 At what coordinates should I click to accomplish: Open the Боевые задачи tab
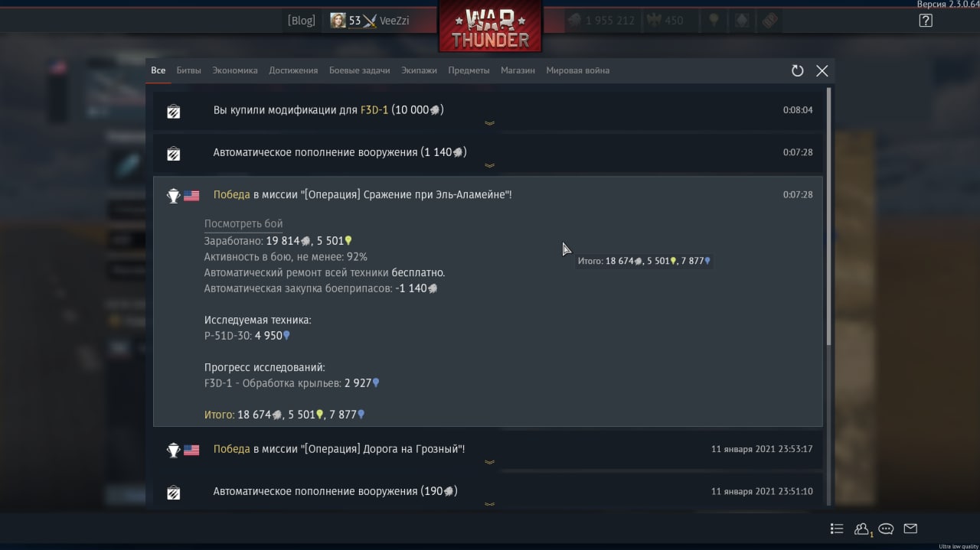359,70
